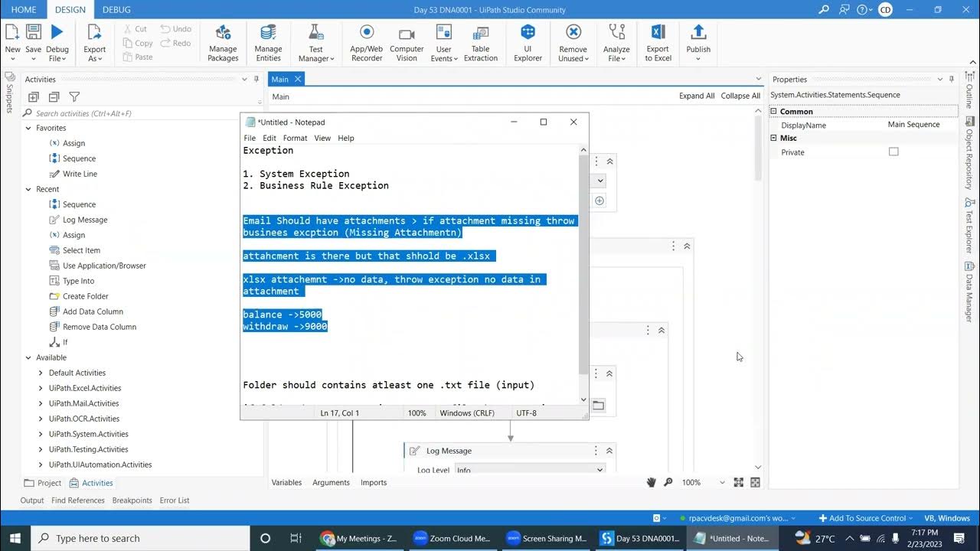980x551 pixels.
Task: Expand UiPath.Excel.Activities node
Action: pyautogui.click(x=41, y=388)
